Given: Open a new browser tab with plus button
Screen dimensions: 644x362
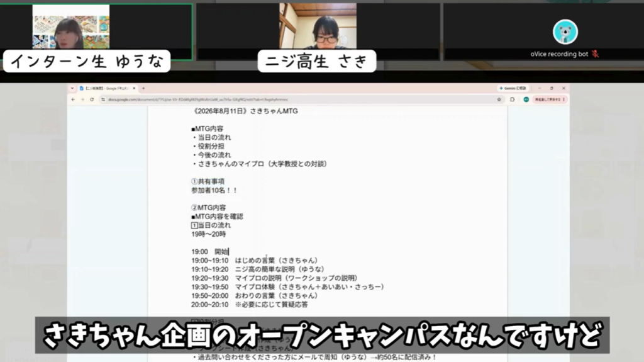Looking at the screenshot, I should [x=143, y=88].
